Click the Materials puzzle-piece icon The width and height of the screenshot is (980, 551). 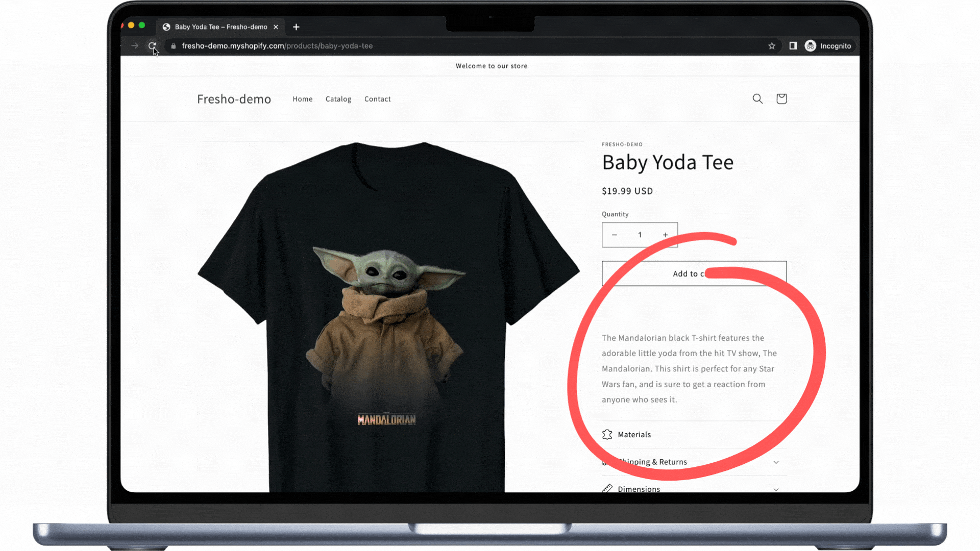tap(607, 435)
